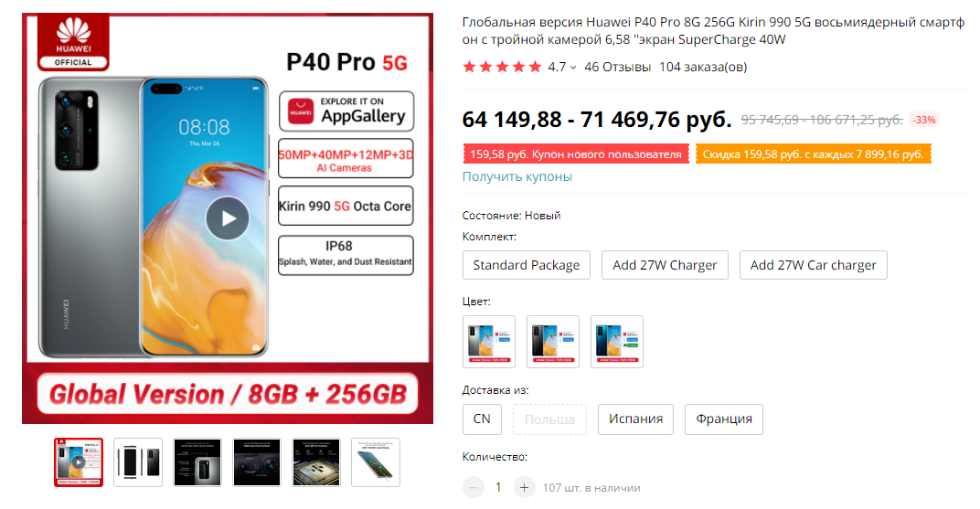Image resolution: width=980 pixels, height=509 pixels.
Task: Click the orange Скидка discount badge
Action: (813, 154)
